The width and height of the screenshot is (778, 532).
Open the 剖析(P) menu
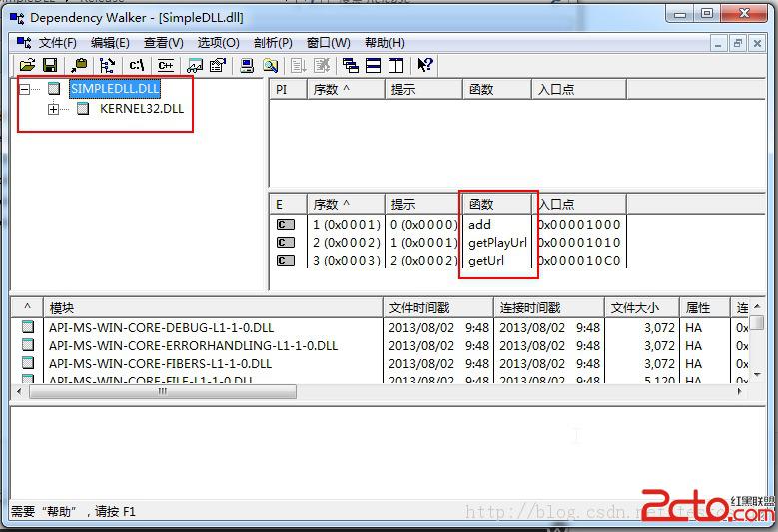point(273,43)
